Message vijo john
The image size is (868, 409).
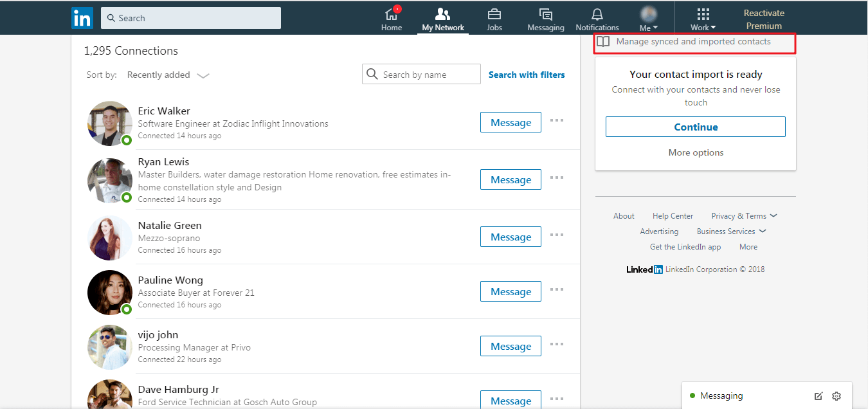pyautogui.click(x=511, y=346)
